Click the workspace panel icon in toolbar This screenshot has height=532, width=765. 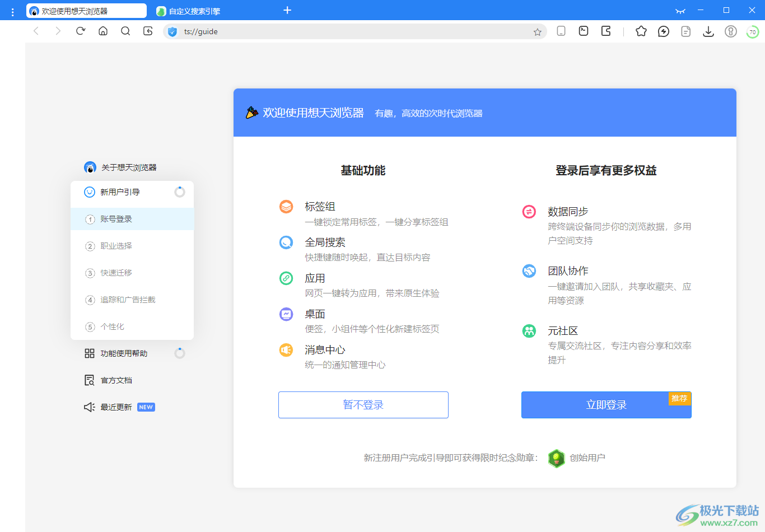pyautogui.click(x=606, y=31)
